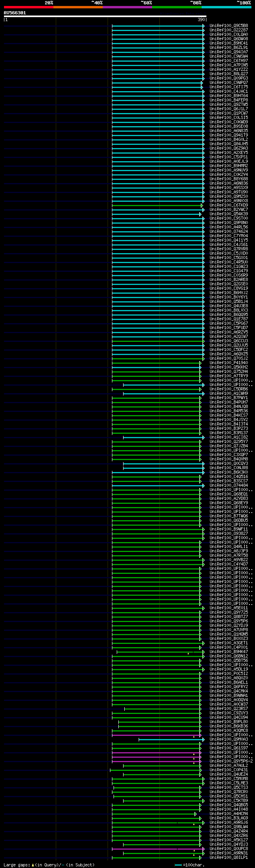The image size is (255, 868).
Task: Select label UniRef100_Q94IA7
Action: 229,52
